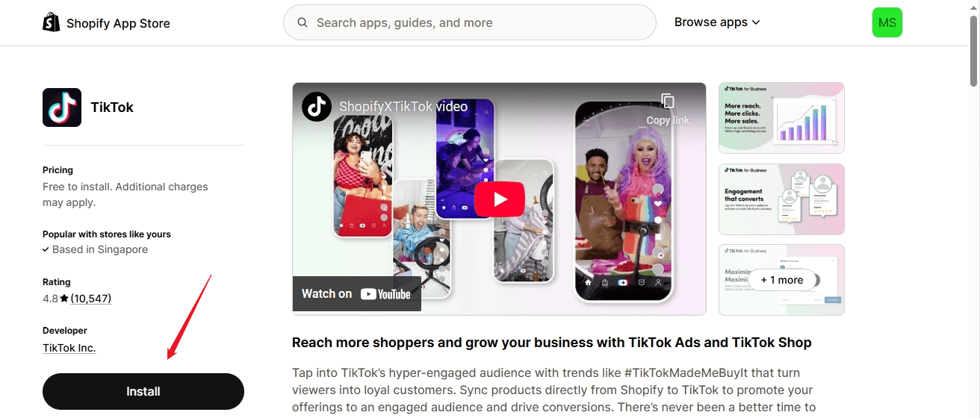This screenshot has width=980, height=418.
Task: Click the Install button
Action: pyautogui.click(x=143, y=391)
